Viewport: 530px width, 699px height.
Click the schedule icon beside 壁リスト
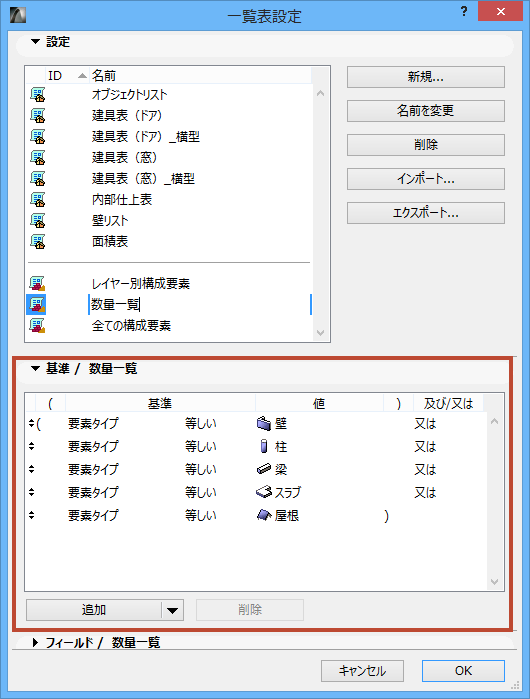point(37,221)
